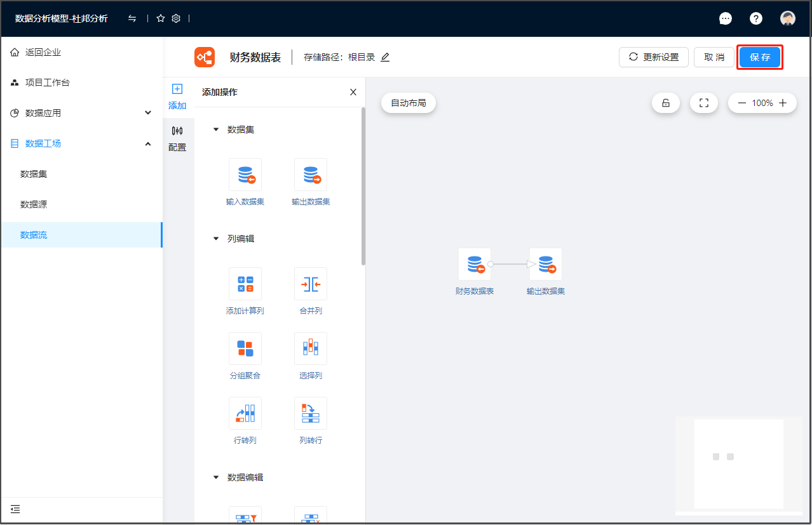Click the 财务数据表 node on canvas
Image resolution: width=812 pixels, height=525 pixels.
click(474, 265)
